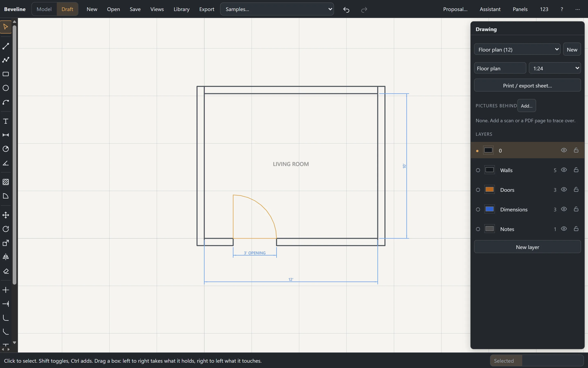Image resolution: width=588 pixels, height=368 pixels.
Task: Select the Line drawing tool
Action: click(x=6, y=46)
